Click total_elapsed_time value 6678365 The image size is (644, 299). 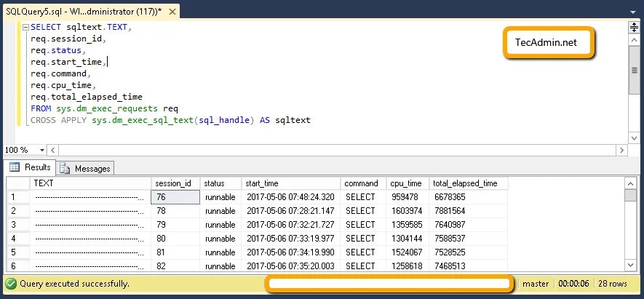click(469, 197)
